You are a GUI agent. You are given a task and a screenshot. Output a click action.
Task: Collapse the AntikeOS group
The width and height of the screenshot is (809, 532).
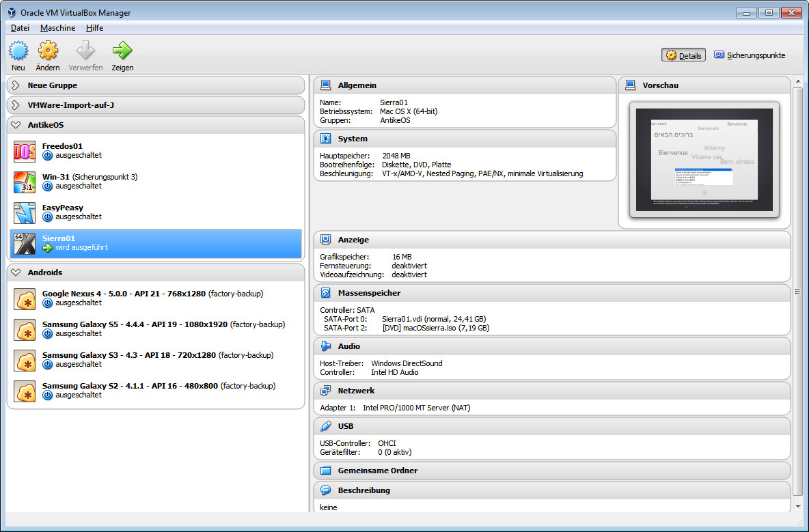click(x=16, y=125)
